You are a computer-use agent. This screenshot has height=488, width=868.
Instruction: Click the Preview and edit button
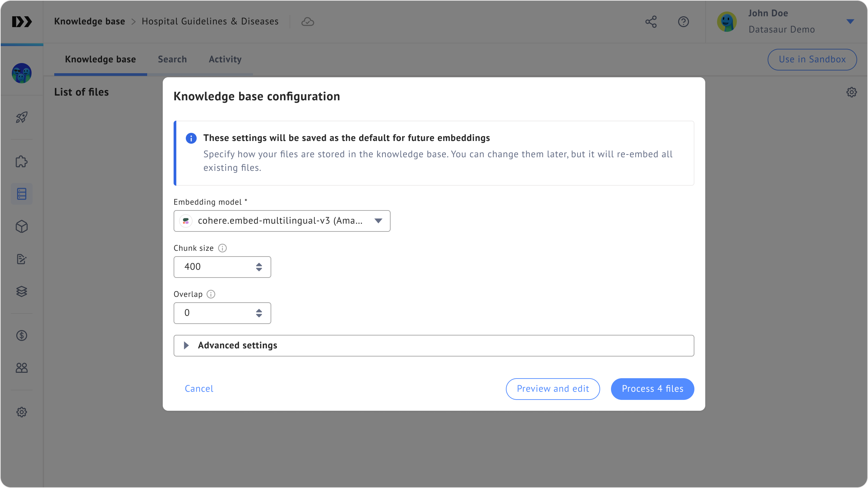coord(553,389)
